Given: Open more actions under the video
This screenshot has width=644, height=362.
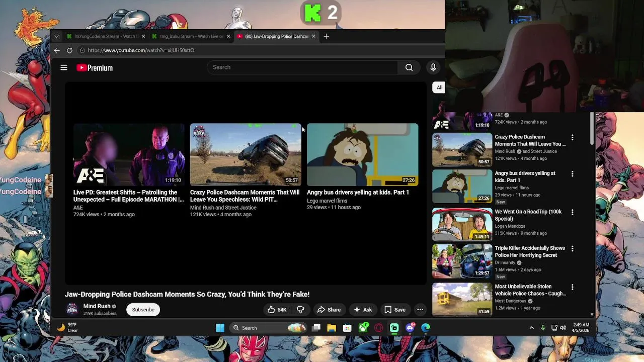Looking at the screenshot, I should [420, 310].
